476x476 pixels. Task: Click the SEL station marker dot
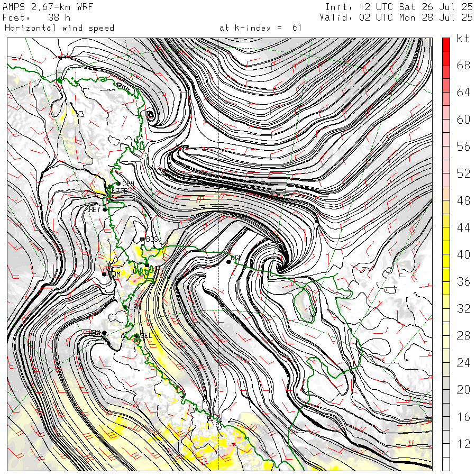click(x=136, y=335)
